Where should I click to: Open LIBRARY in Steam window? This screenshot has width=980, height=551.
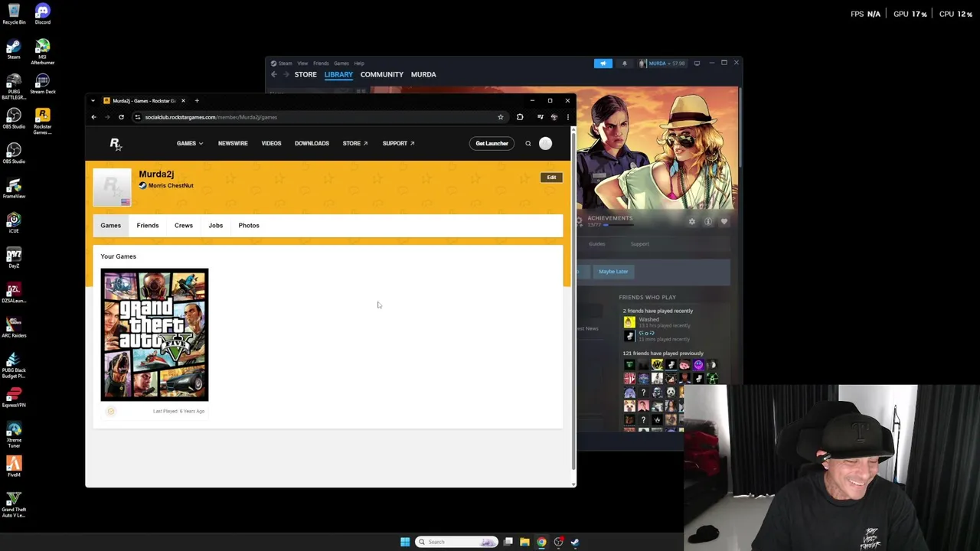tap(338, 74)
